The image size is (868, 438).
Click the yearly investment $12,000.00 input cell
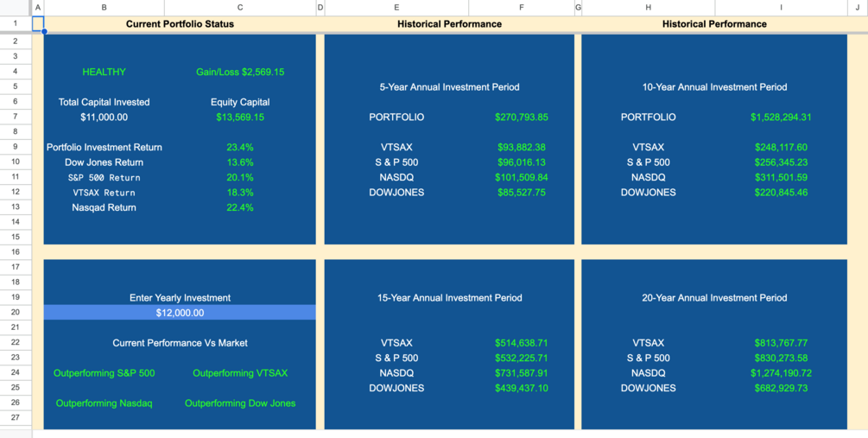coord(180,313)
